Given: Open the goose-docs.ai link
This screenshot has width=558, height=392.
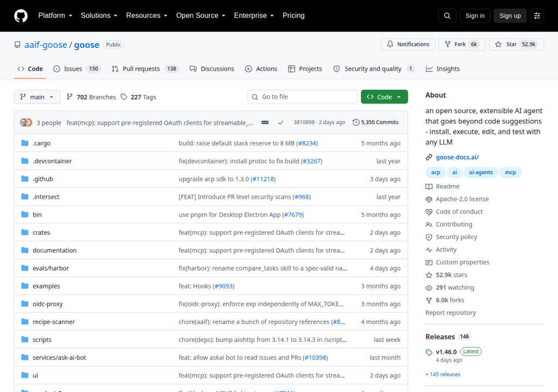Looking at the screenshot, I should tap(457, 157).
